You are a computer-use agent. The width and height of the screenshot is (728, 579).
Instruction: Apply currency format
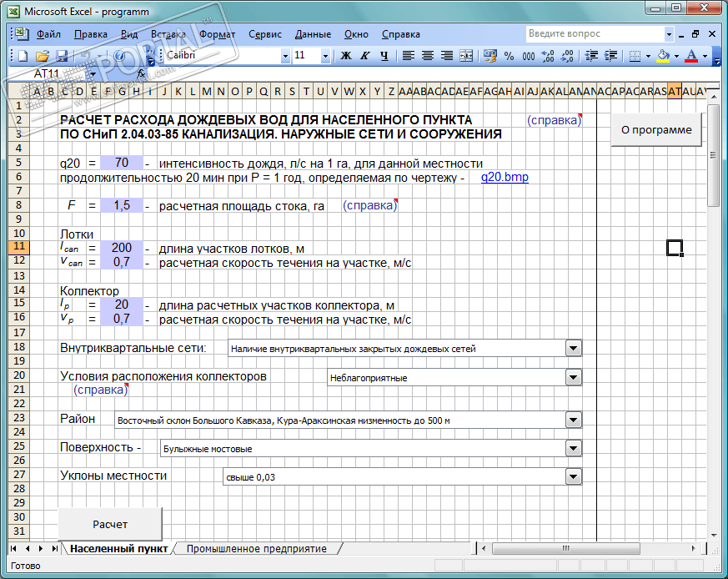click(x=490, y=56)
